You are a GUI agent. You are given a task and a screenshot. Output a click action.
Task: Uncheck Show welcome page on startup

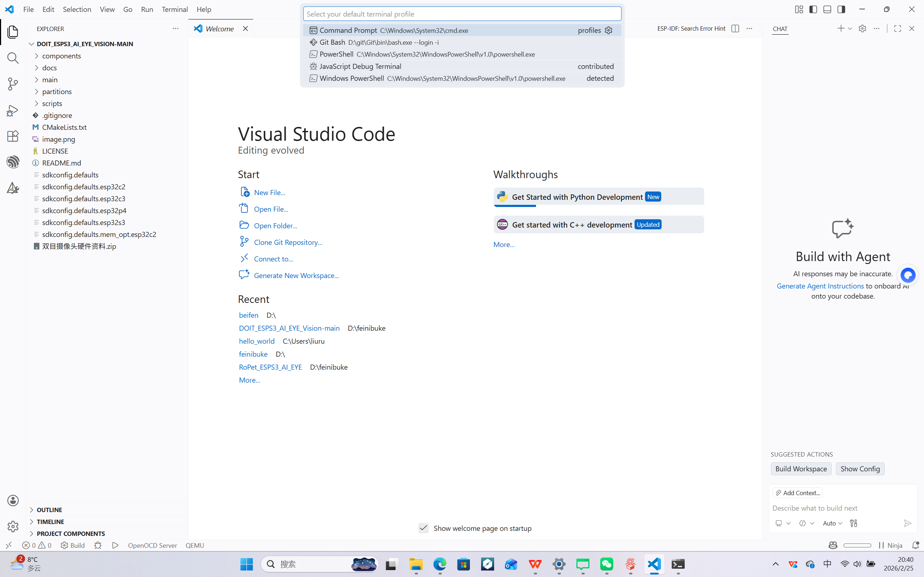(x=423, y=528)
